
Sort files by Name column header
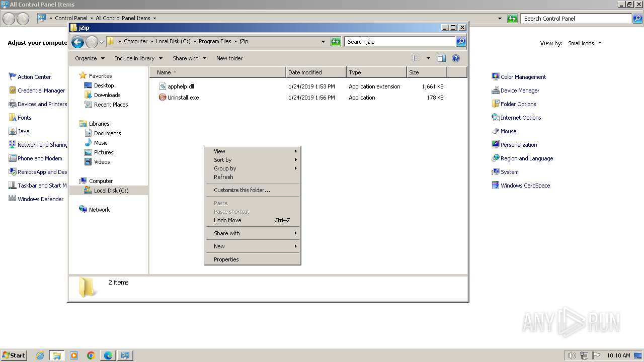218,72
